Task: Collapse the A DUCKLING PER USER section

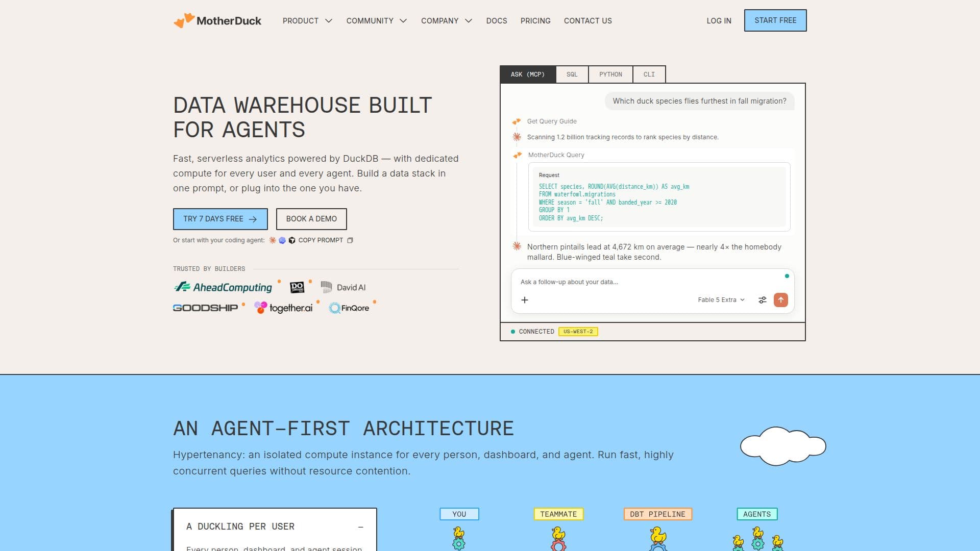Action: pos(360,527)
